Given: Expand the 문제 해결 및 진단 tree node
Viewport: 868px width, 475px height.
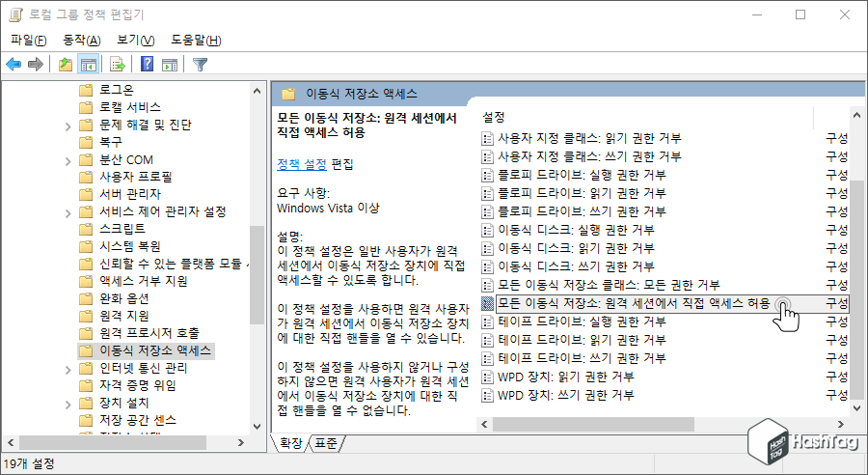Looking at the screenshot, I should (x=68, y=126).
